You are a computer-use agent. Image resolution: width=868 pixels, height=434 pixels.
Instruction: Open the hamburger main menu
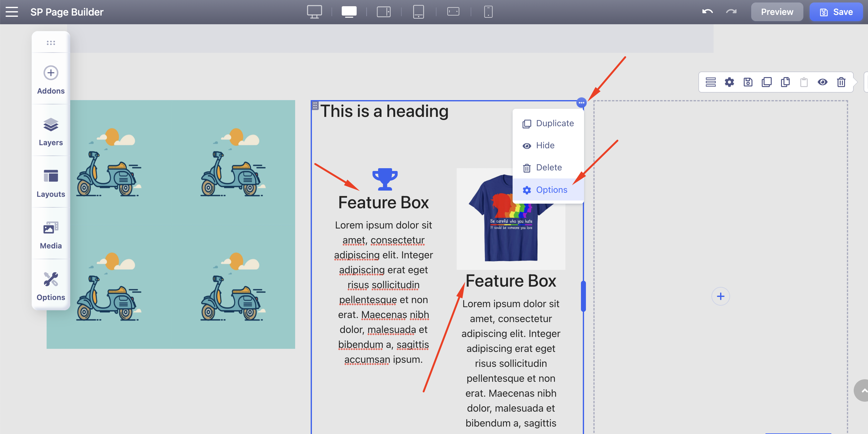coord(12,12)
